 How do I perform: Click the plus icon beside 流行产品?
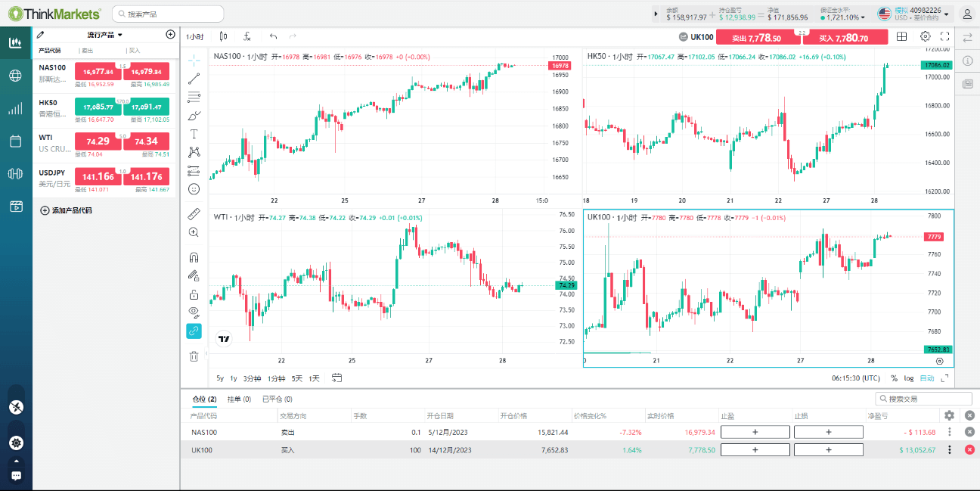[x=170, y=35]
